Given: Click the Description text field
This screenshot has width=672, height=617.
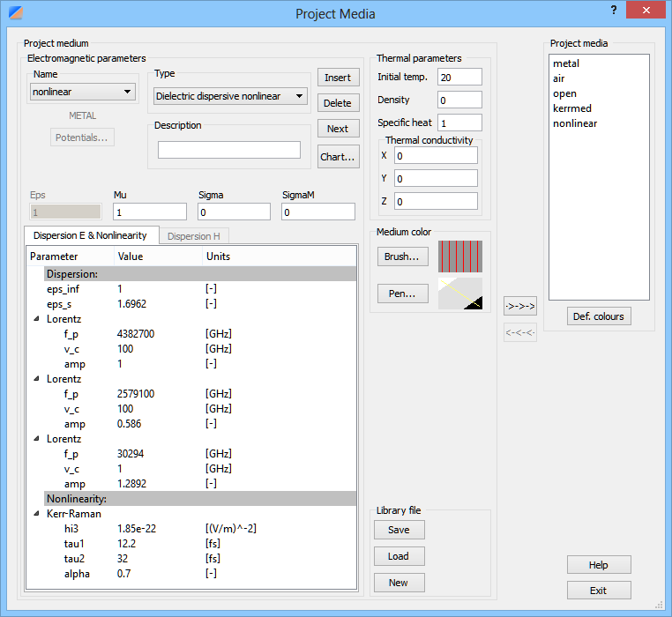Looking at the screenshot, I should (229, 150).
